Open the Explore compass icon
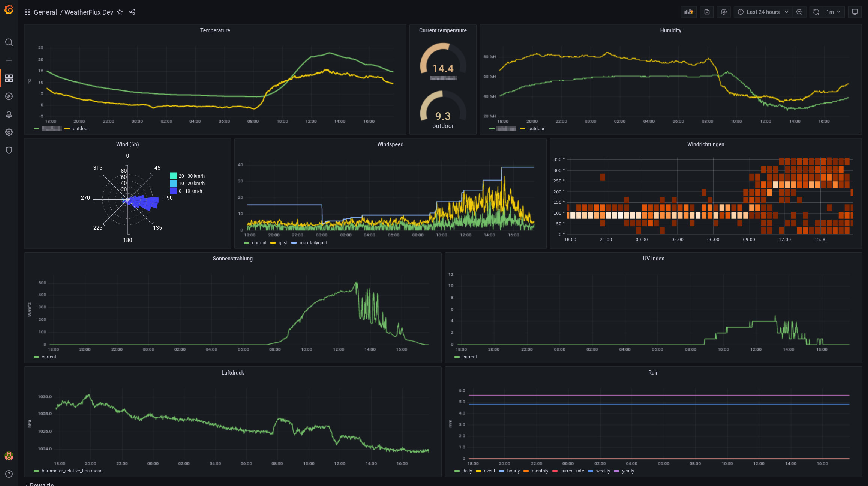The width and height of the screenshot is (868, 486). click(9, 96)
